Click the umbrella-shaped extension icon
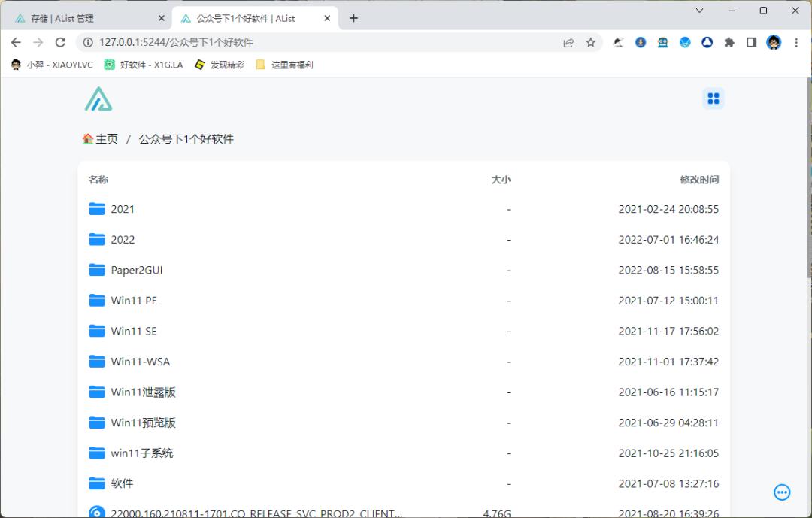This screenshot has width=812, height=518. (619, 43)
